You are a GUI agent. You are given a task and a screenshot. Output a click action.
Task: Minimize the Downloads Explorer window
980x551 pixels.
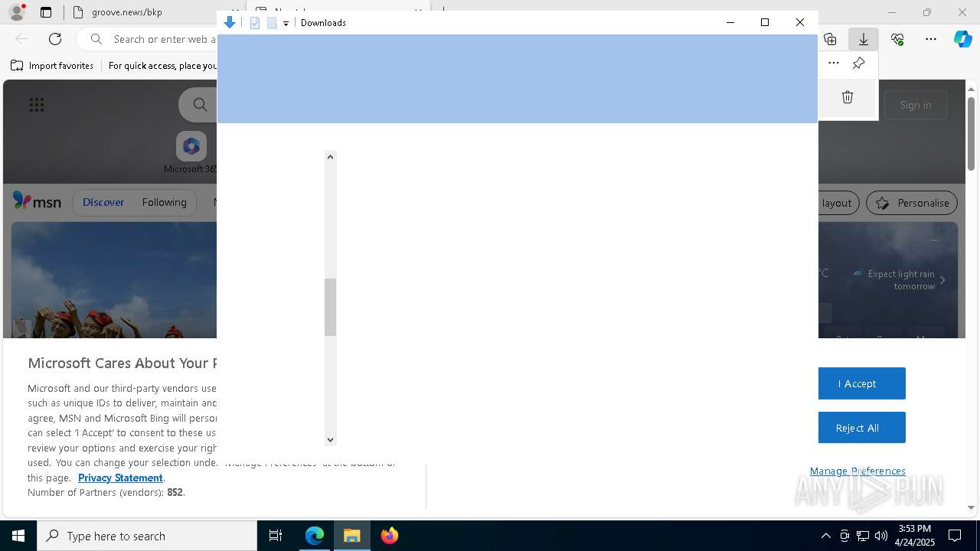coord(730,22)
